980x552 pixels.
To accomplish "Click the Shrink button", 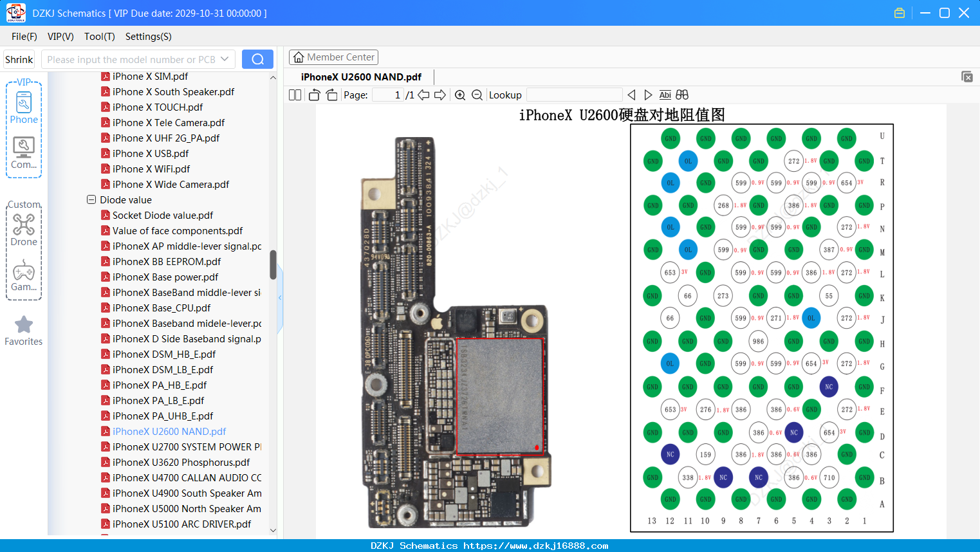I will (19, 59).
